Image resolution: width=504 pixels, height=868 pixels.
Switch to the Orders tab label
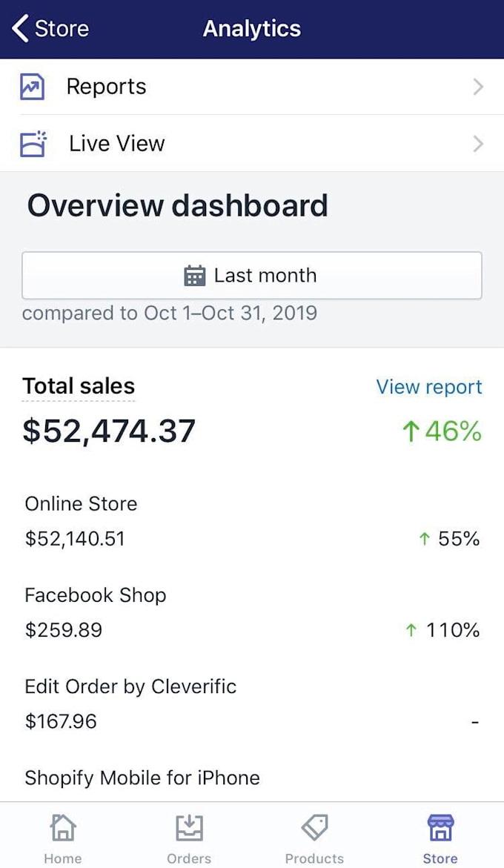(189, 858)
